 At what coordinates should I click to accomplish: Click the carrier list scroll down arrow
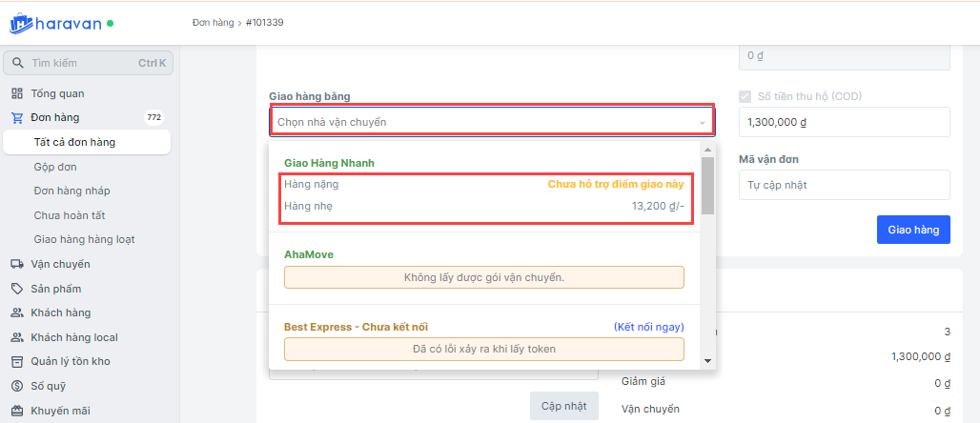click(x=707, y=360)
